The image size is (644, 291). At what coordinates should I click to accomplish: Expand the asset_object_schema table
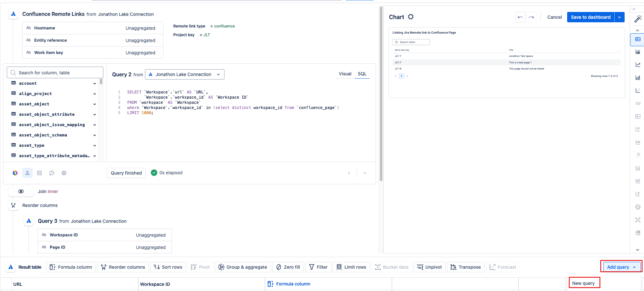tap(95, 135)
